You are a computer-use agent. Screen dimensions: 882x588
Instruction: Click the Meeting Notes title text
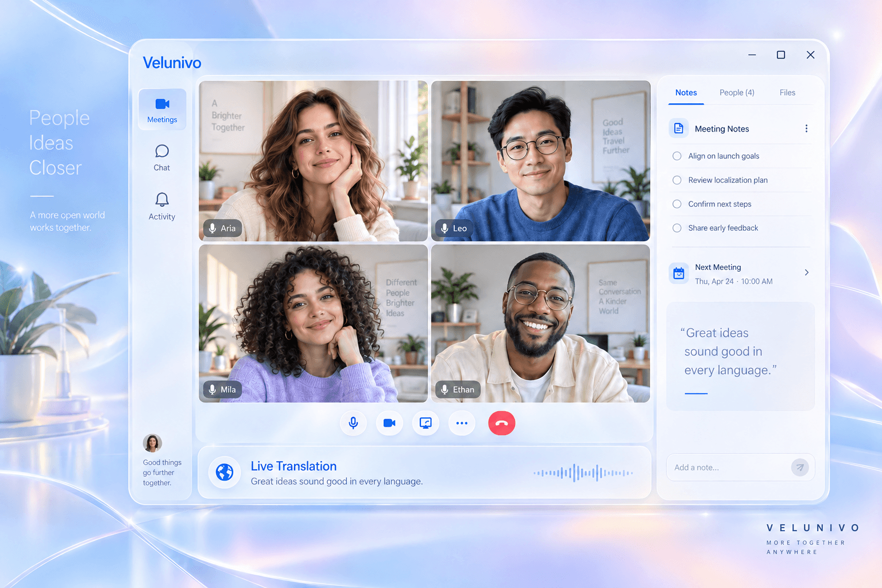pyautogui.click(x=722, y=129)
